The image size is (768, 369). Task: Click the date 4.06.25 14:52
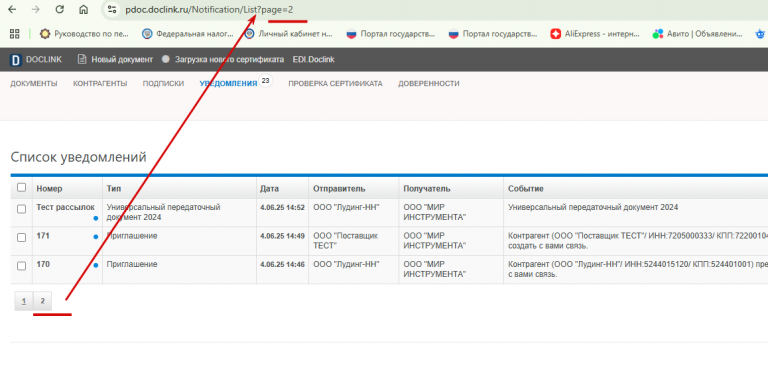pos(282,208)
